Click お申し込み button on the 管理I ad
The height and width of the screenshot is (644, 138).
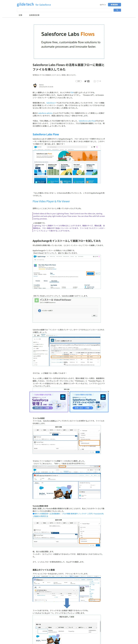pyautogui.click(x=43, y=408)
